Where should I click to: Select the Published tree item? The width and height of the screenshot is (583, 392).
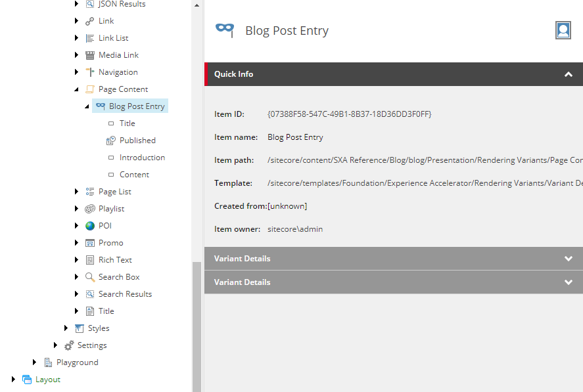pos(137,141)
